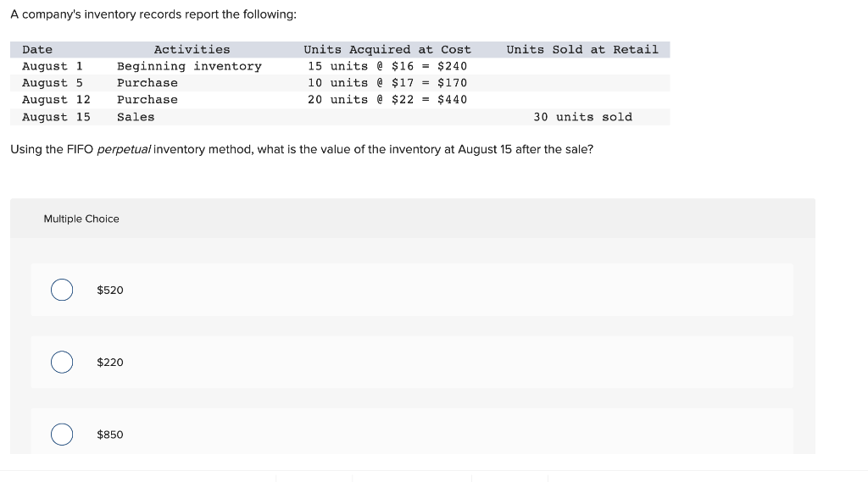Click 'A company's inventory records' intro text
868x482 pixels.
click(153, 14)
